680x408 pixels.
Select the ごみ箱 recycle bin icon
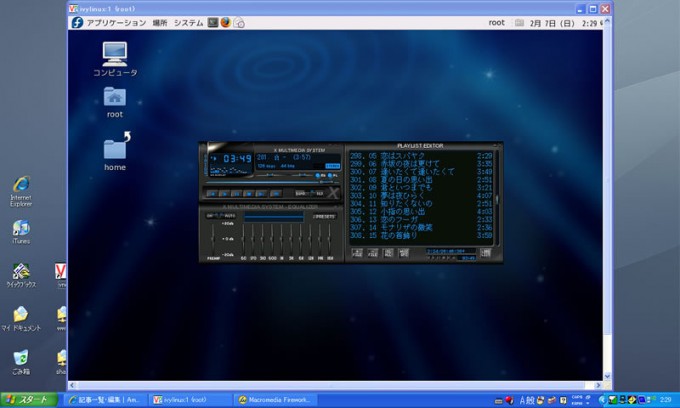[x=21, y=362]
